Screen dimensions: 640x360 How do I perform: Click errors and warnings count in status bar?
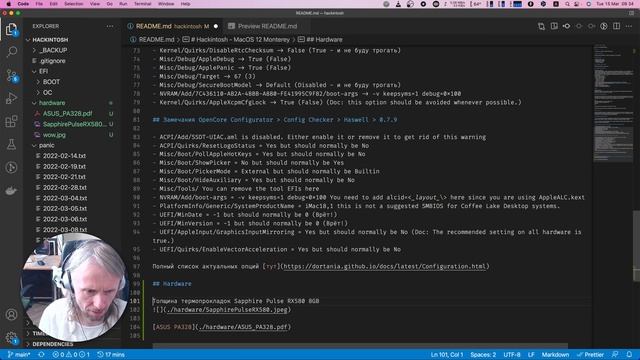point(71,355)
